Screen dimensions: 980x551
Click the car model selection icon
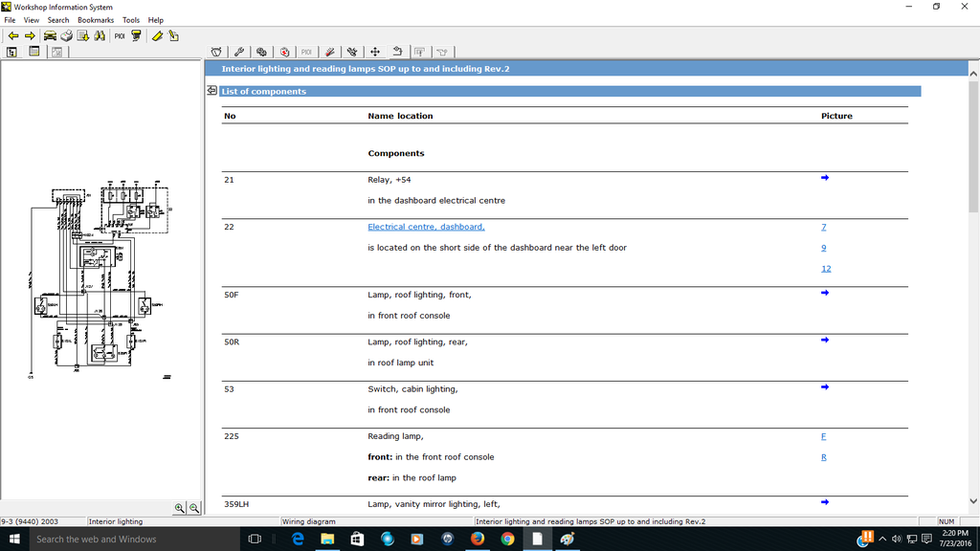pyautogui.click(x=49, y=35)
